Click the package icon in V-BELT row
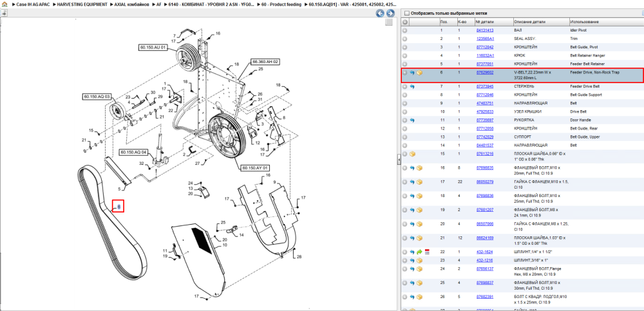The width and height of the screenshot is (644, 311). (419, 73)
